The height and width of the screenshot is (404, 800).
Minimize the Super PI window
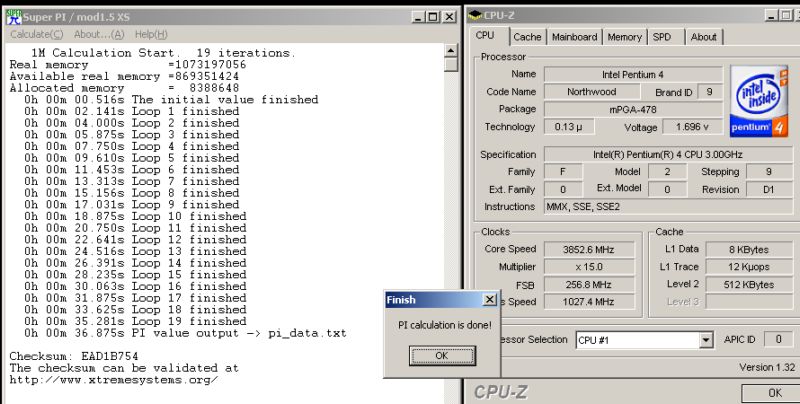[x=418, y=17]
